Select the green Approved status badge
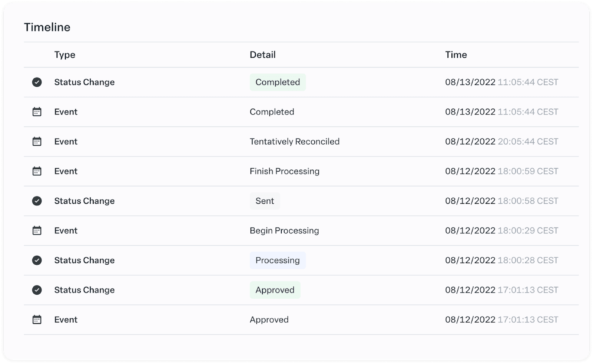Viewport: 593px width, 364px height. click(275, 290)
